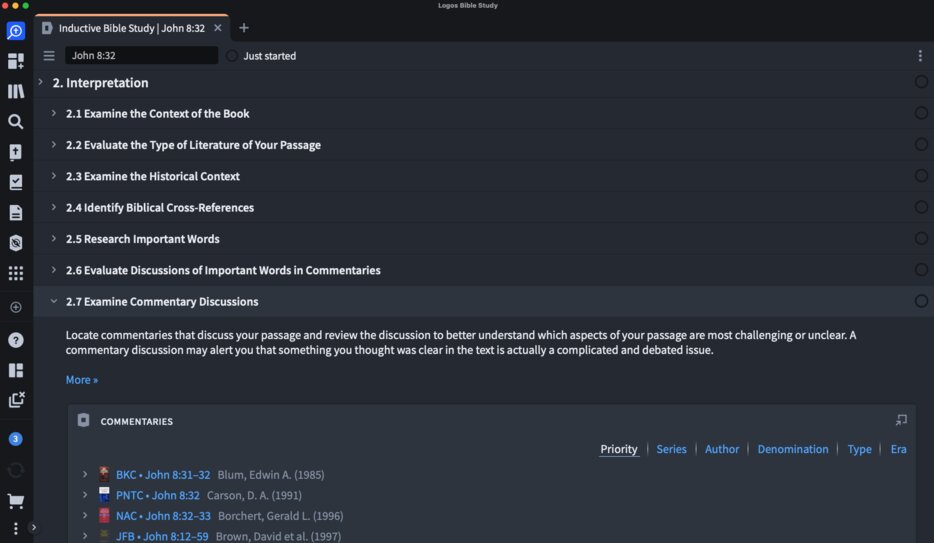This screenshot has width=934, height=543.
Task: Click the Commentaries section popout icon
Action: click(901, 420)
